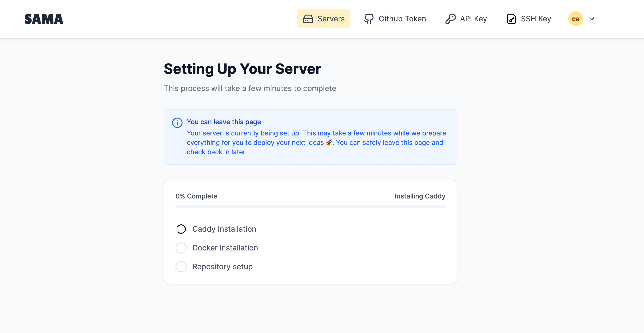
Task: Click the server drive icon
Action: (x=308, y=19)
